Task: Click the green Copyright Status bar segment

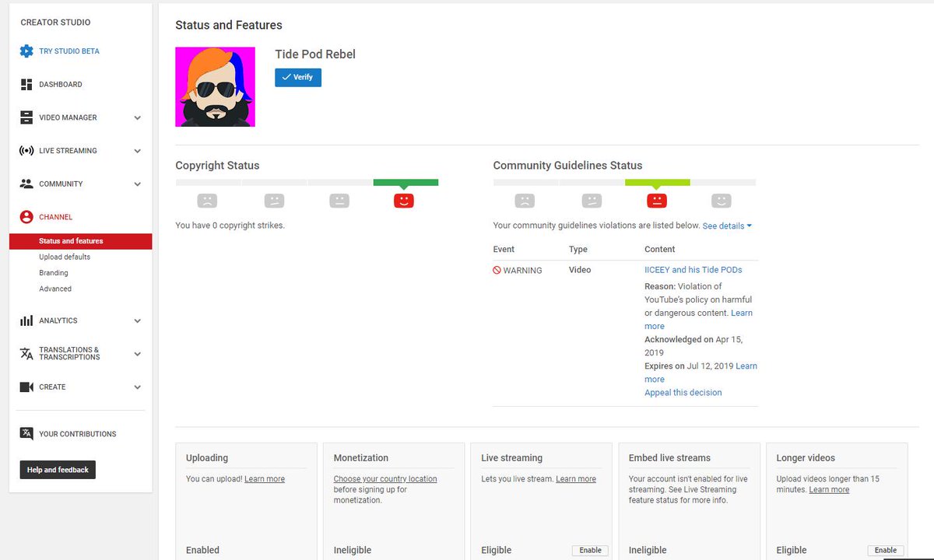Action: (406, 183)
